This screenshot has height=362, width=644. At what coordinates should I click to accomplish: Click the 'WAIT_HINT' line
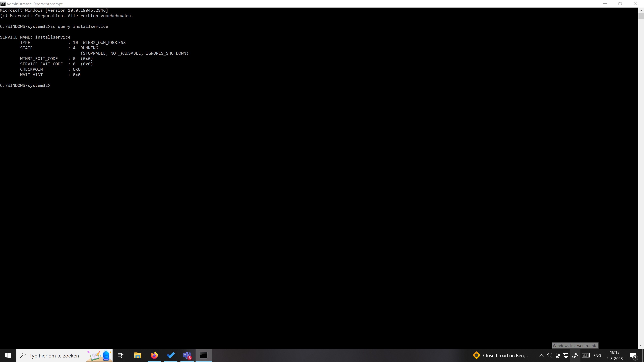[x=50, y=75]
